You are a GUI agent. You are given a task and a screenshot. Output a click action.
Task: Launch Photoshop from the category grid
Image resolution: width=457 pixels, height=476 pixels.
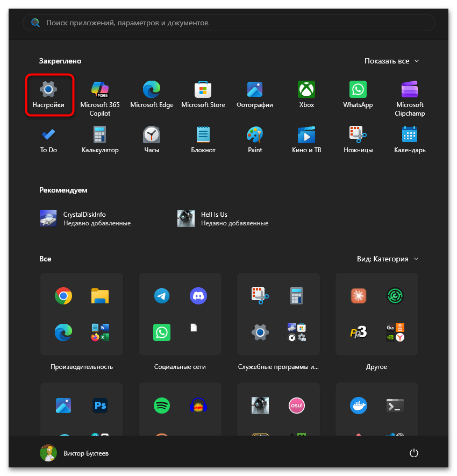tap(100, 405)
